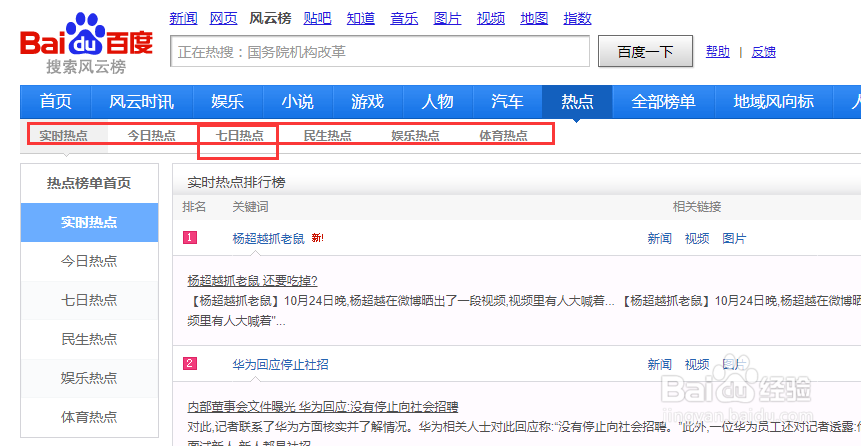Open headline 内部董事会文件曝光 华为回应
The image size is (861, 446).
coord(323,407)
